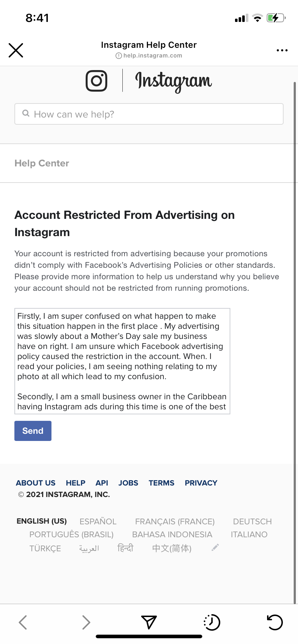Open the three-dot more options menu

click(x=282, y=50)
